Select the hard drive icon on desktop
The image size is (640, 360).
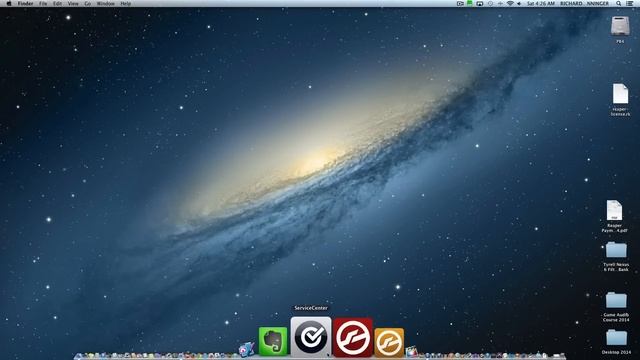tap(620, 27)
